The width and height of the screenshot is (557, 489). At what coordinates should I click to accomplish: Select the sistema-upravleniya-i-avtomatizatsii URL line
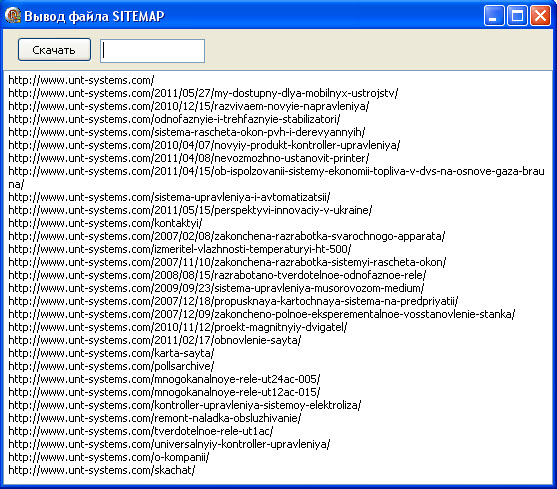[169, 197]
